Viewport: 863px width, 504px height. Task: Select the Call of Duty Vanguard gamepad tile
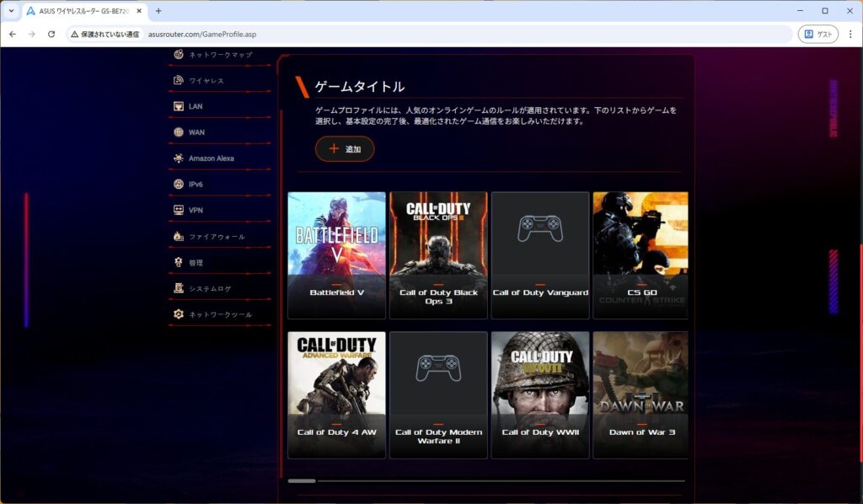point(540,255)
